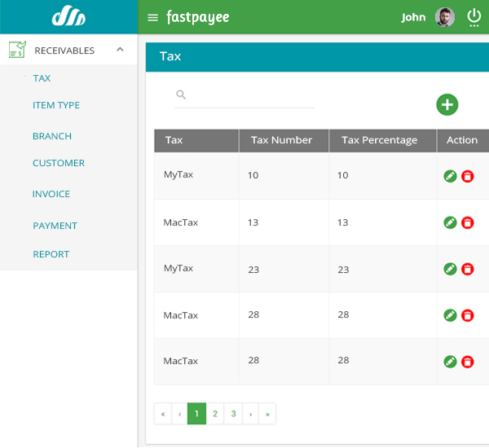This screenshot has height=448, width=489.
Task: Click the fastpayee logo in sidebar header
Action: point(68,15)
